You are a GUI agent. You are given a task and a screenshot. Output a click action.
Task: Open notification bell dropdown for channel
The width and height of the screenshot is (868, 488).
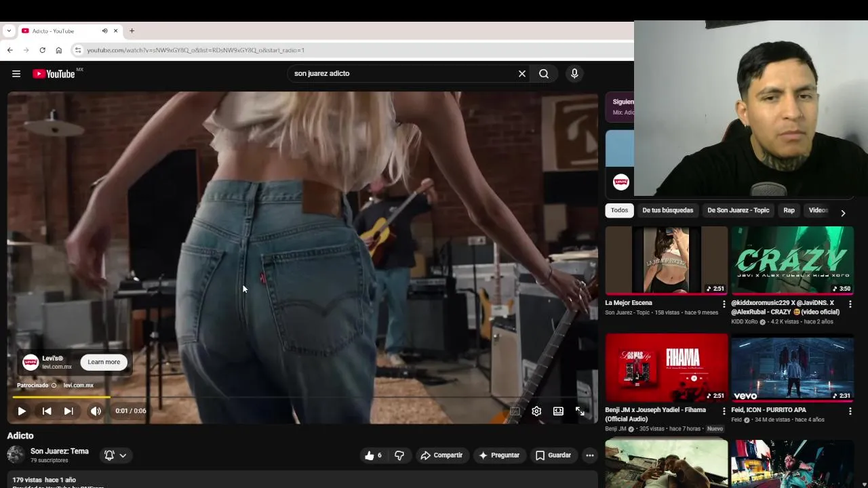click(115, 455)
